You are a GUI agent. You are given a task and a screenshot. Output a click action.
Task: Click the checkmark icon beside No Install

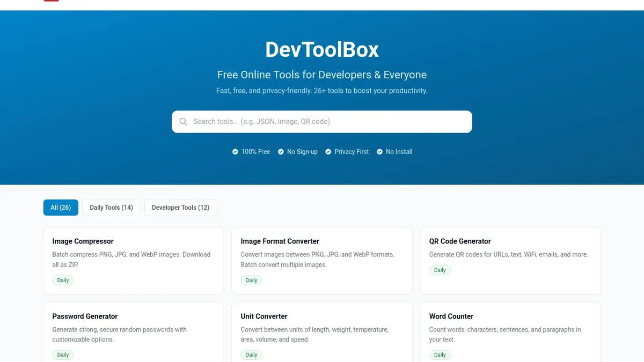tap(379, 152)
